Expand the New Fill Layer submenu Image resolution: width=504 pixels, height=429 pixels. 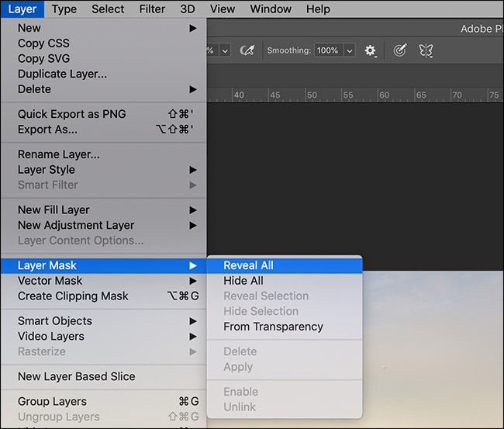(103, 210)
